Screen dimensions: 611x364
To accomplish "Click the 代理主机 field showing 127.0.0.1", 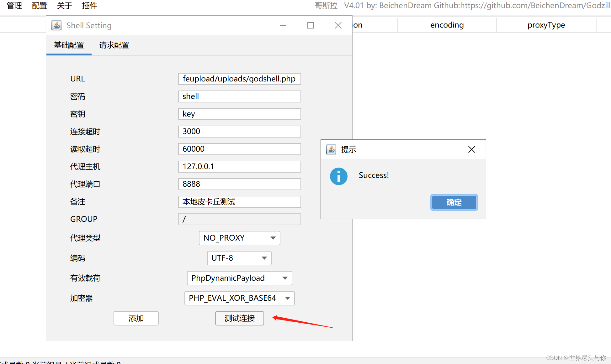I will (240, 167).
